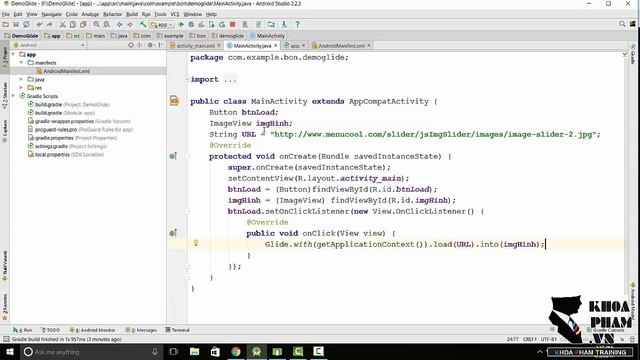Collapse the app module node
This screenshot has width=640, height=360.
coord(14,55)
